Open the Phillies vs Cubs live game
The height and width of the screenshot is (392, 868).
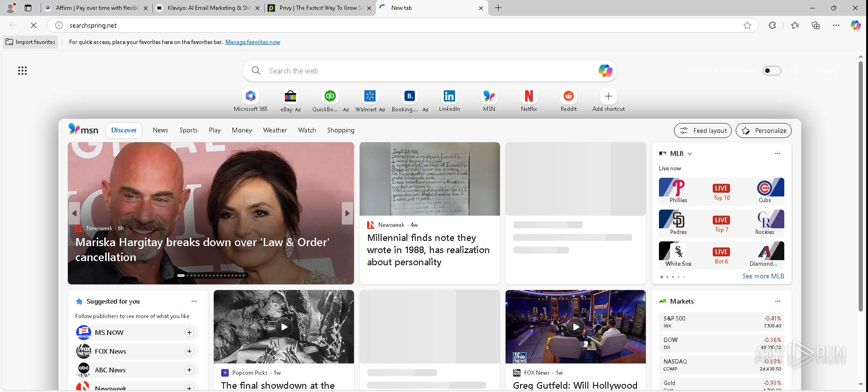point(721,191)
